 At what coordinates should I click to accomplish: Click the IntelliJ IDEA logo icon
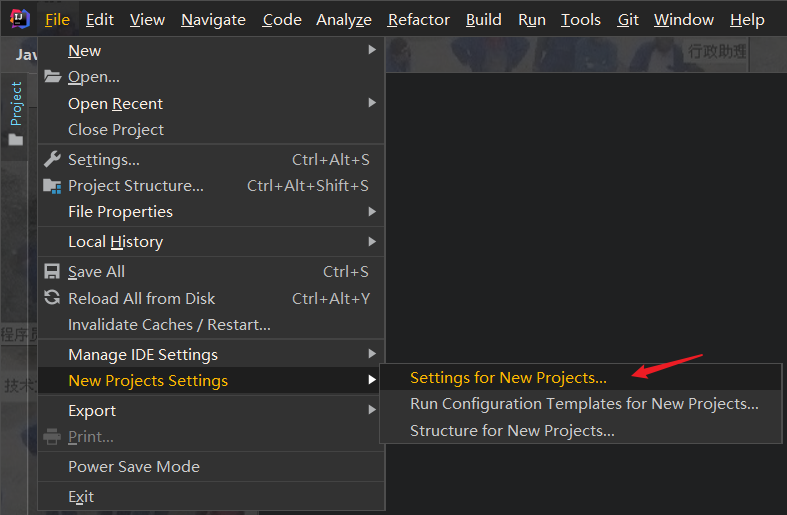coord(20,18)
